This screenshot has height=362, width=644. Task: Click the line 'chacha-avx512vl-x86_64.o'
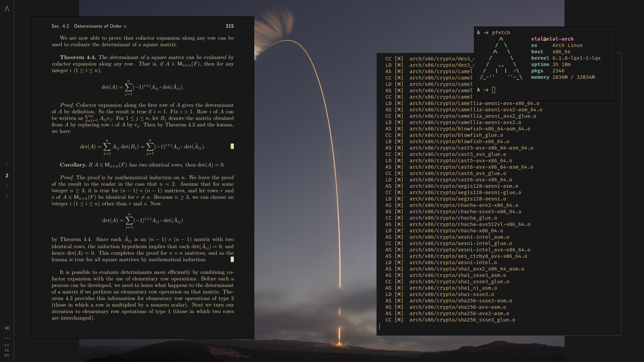[458, 224]
